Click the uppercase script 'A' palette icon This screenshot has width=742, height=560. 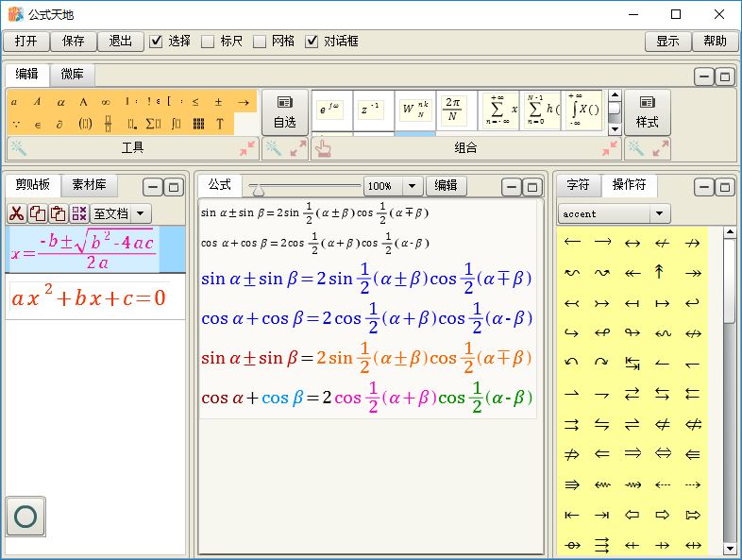tap(38, 102)
